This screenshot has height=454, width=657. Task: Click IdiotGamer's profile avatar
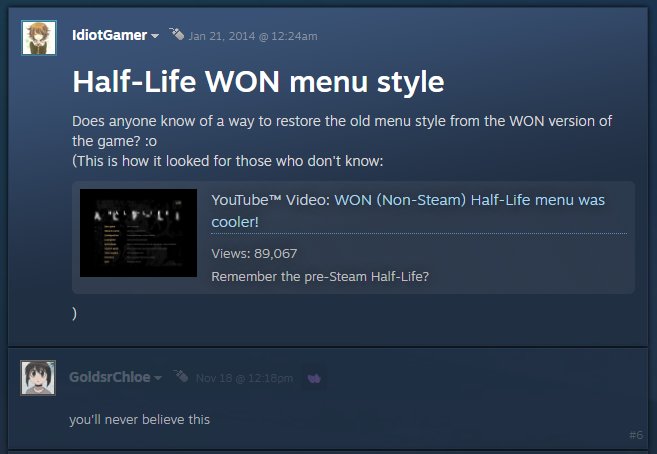pos(39,38)
